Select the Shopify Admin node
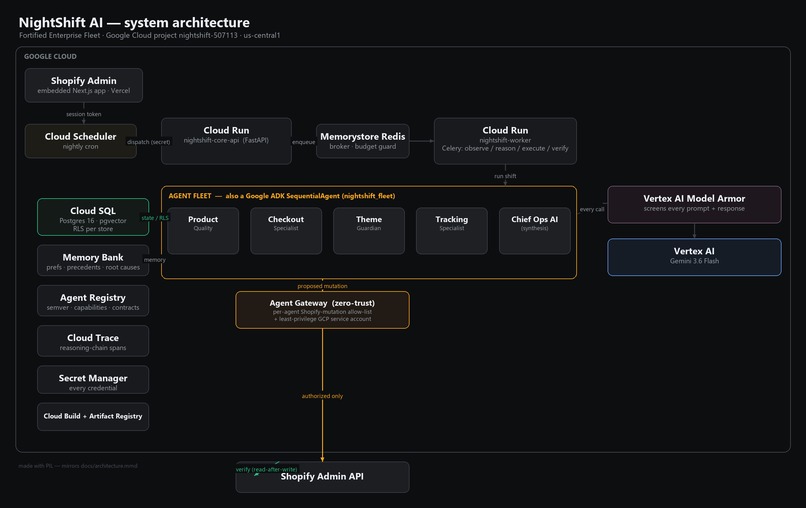 point(84,85)
